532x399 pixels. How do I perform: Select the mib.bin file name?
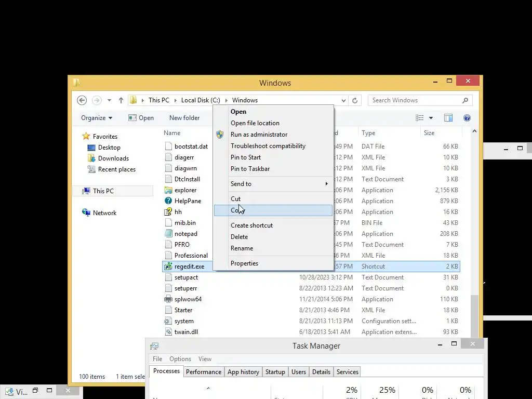(185, 223)
